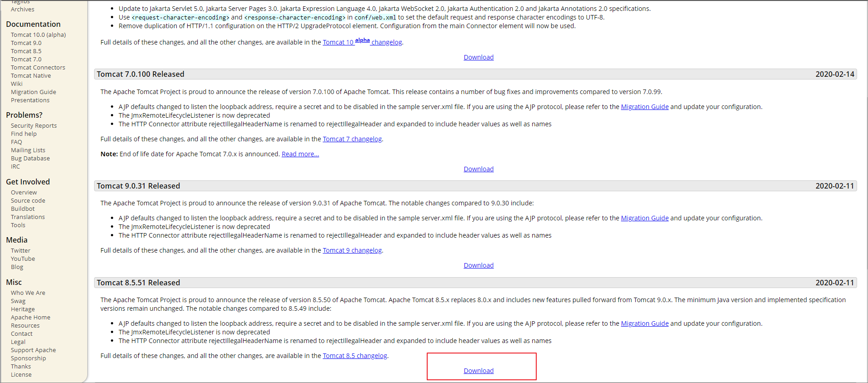Open Resources link under Misc
Image resolution: width=868 pixels, height=383 pixels.
tap(25, 325)
